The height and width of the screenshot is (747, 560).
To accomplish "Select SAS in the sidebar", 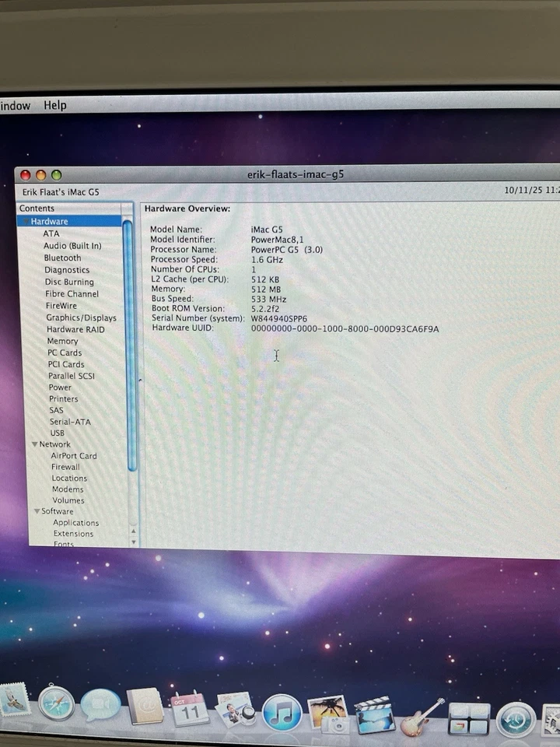I will pos(56,410).
